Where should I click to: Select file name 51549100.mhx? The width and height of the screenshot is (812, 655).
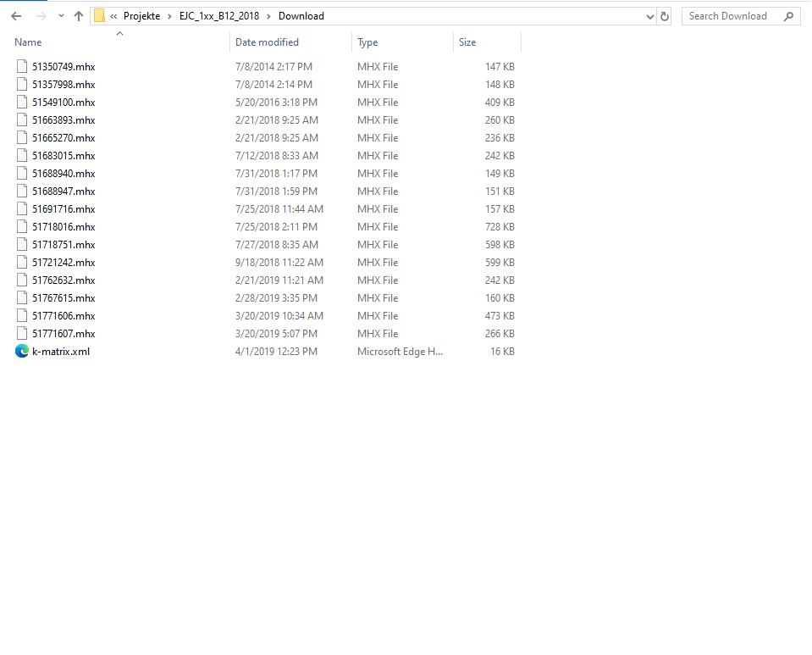[64, 102]
